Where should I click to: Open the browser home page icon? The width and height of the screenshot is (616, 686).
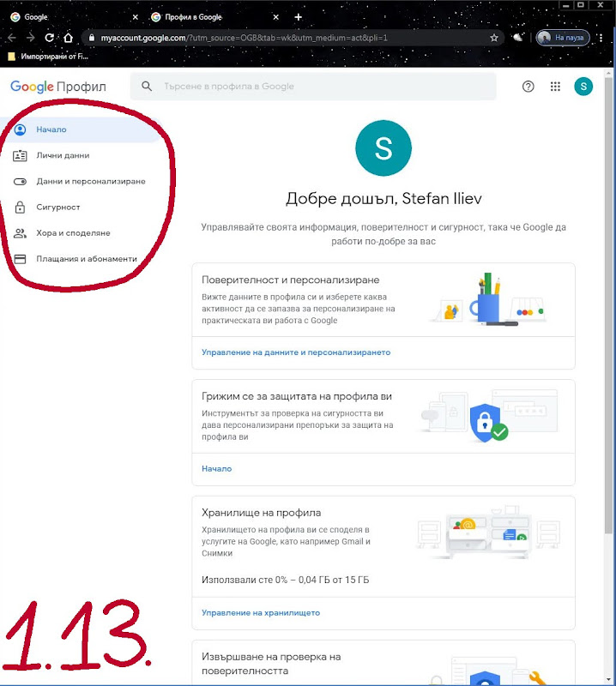tap(68, 38)
